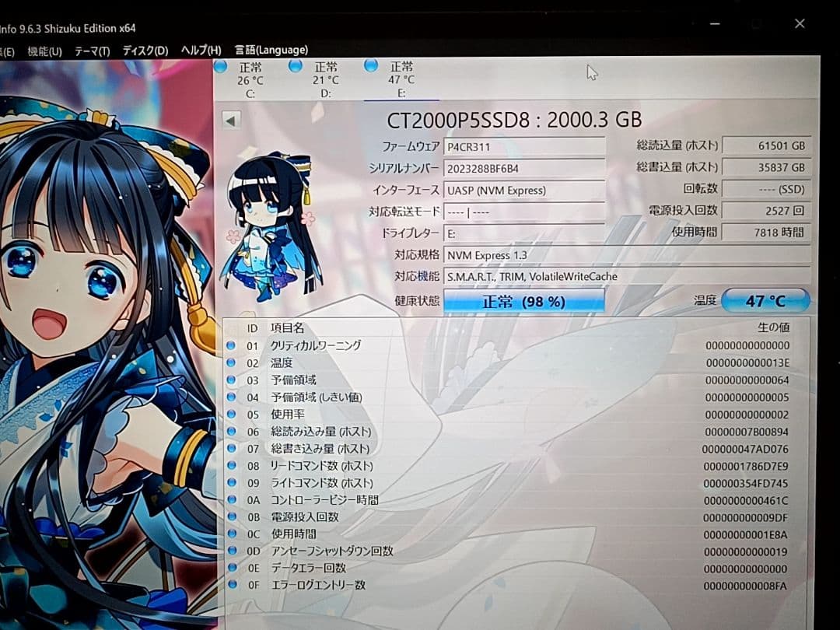Select the アンセーフシャットダウン回数 row
The width and height of the screenshot is (840, 630).
pyautogui.click(x=516, y=551)
